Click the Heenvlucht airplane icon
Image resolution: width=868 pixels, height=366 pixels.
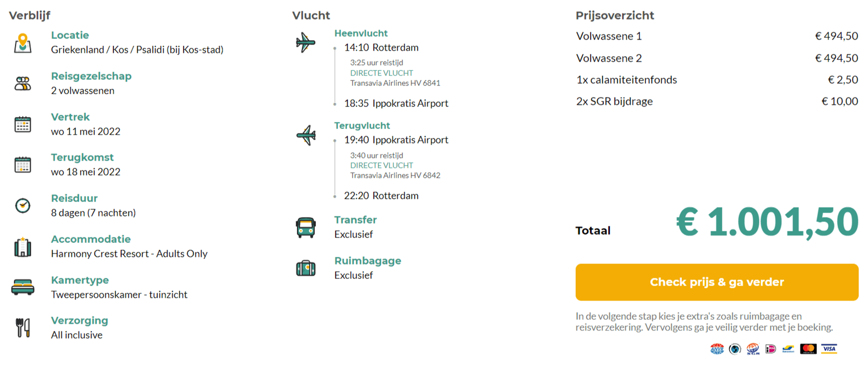(x=305, y=43)
